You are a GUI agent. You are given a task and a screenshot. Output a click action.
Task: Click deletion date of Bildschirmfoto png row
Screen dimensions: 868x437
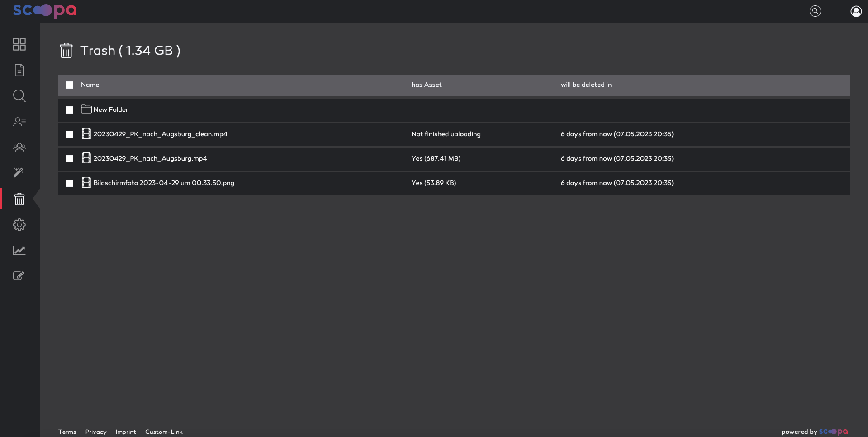(617, 183)
